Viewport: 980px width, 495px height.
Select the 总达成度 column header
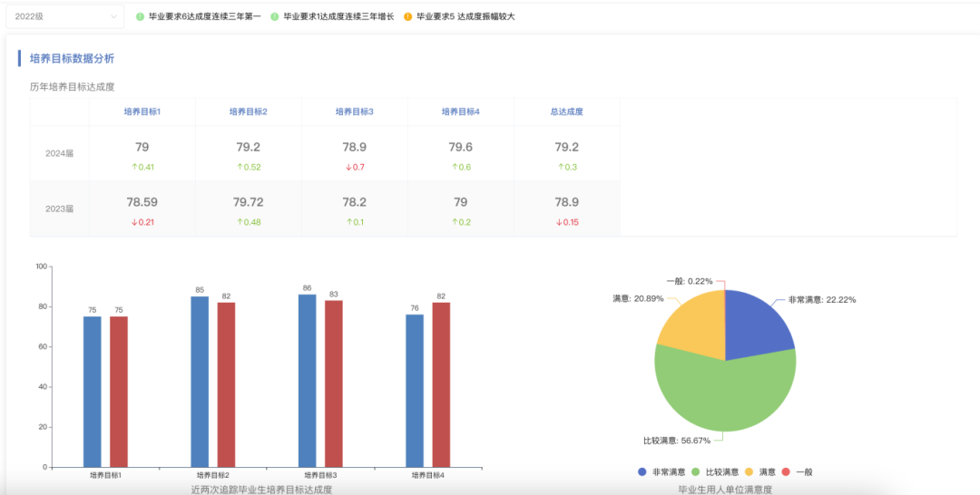coord(566,112)
